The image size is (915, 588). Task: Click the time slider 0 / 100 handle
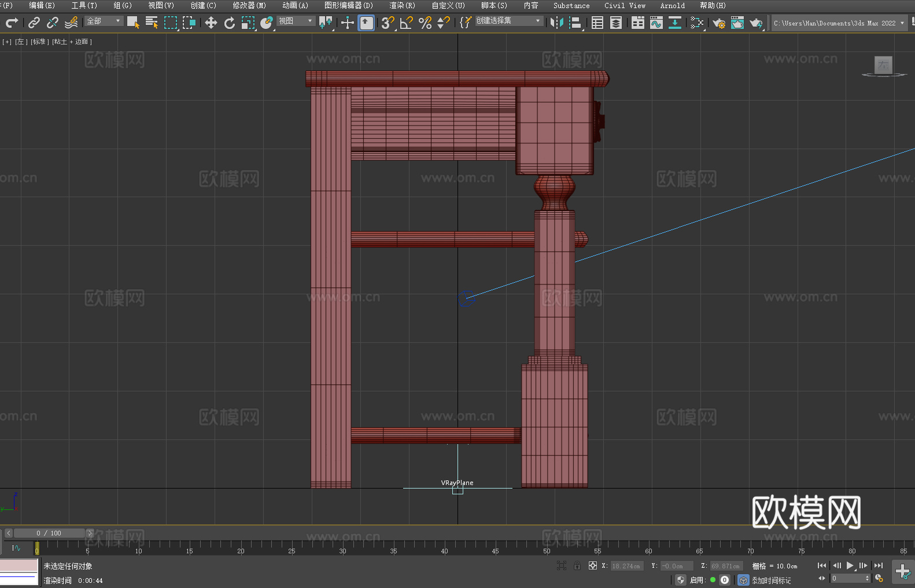click(x=49, y=533)
